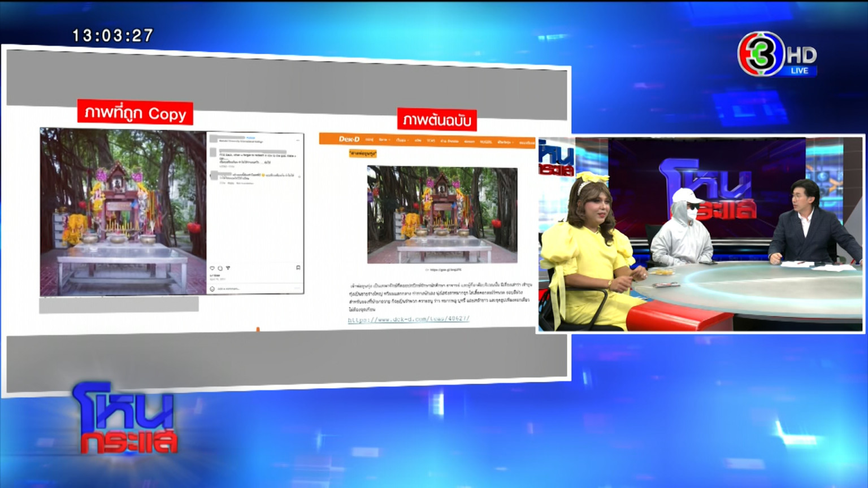Click the heart like icon on the post
Viewport: 868px width, 488px height.
[212, 268]
